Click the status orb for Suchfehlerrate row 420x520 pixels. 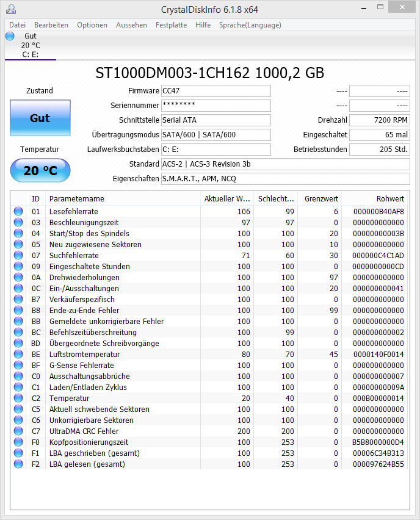tap(18, 255)
